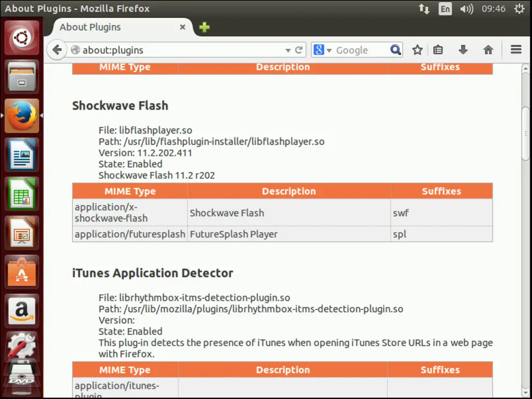
Task: Click the 'FutureSplash Player' description cell
Action: [289, 234]
